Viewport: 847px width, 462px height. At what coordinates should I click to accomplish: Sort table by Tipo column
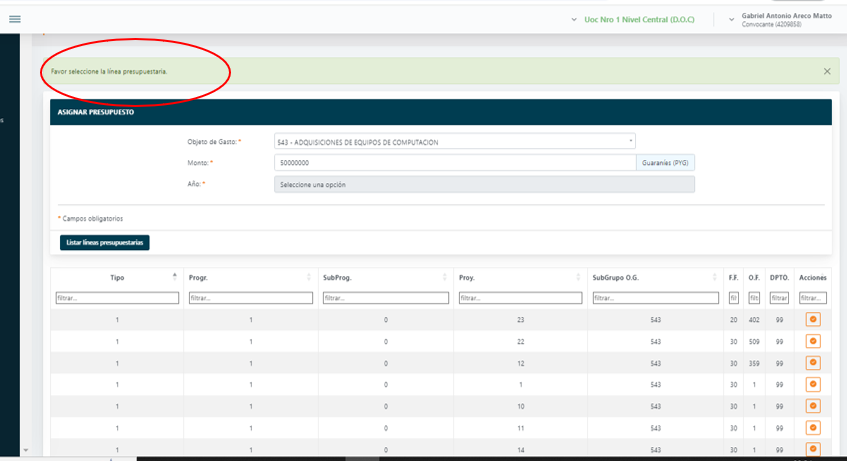pyautogui.click(x=174, y=277)
